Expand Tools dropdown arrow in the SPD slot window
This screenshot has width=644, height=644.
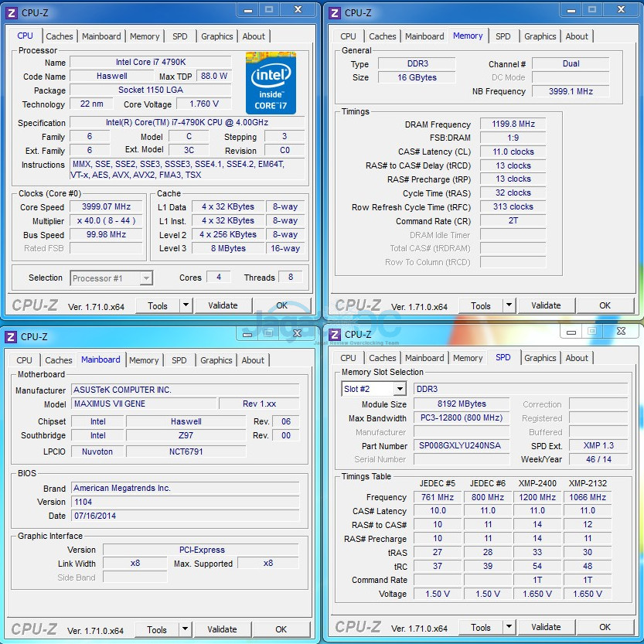[x=509, y=627]
